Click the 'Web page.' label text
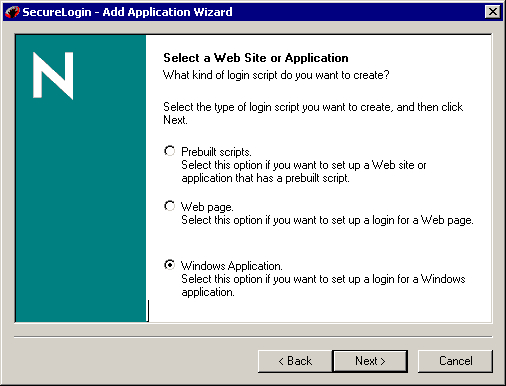506x386 pixels. (207, 207)
